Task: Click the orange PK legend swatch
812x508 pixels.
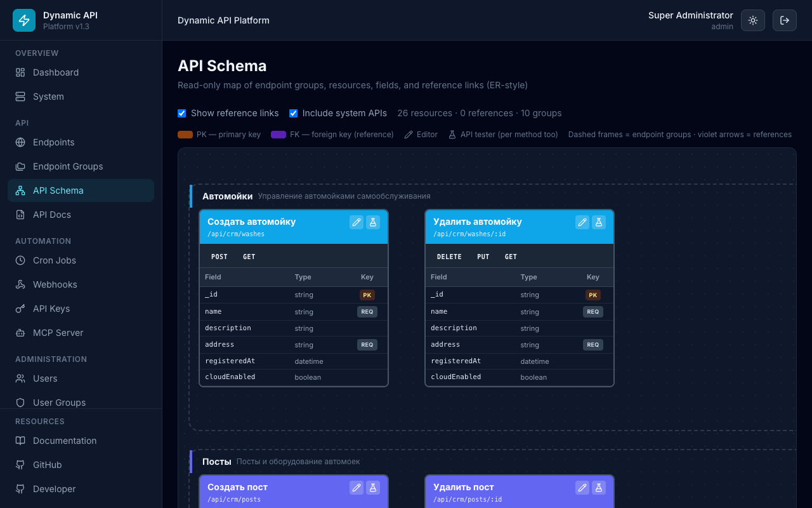Action: pyautogui.click(x=185, y=135)
